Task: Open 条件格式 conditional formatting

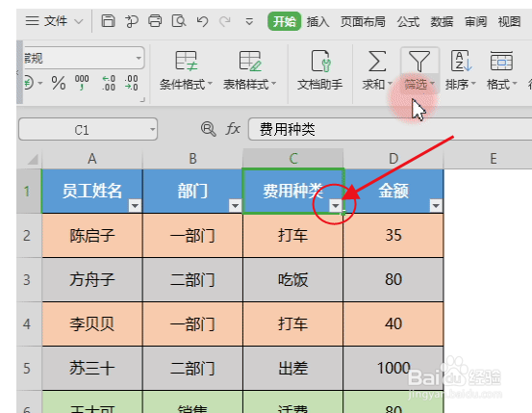Action: click(x=186, y=70)
